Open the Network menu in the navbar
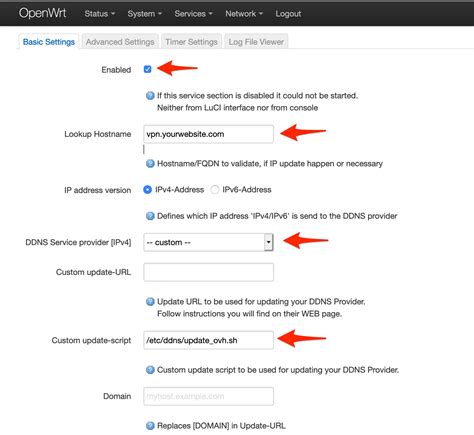This screenshot has width=474, height=435. click(244, 14)
